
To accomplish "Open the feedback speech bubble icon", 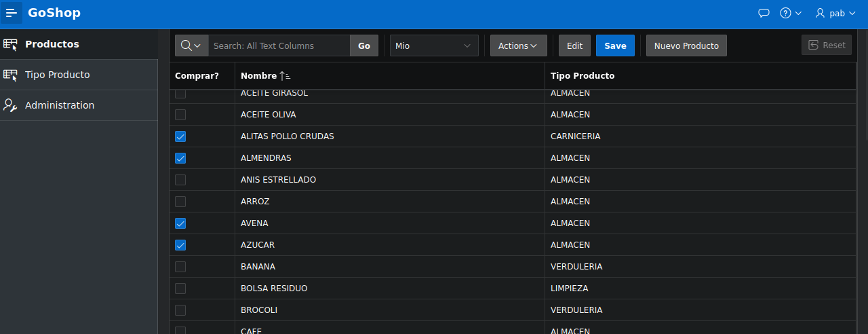I will coord(764,13).
